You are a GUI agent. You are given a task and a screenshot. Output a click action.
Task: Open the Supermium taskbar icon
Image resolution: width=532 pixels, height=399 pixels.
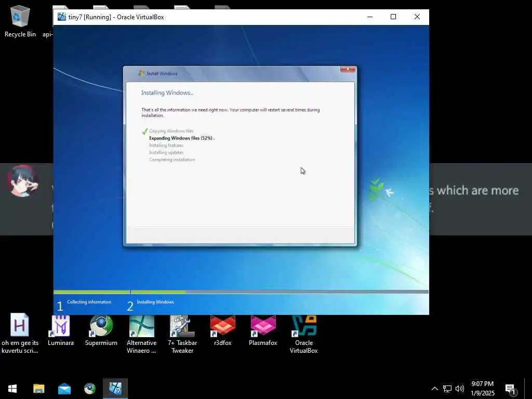[x=90, y=389]
